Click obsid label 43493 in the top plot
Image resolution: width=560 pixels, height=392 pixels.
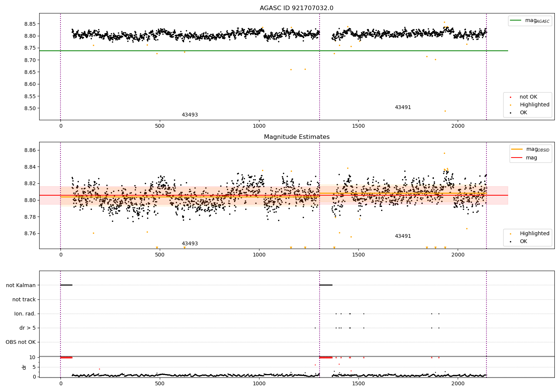[190, 115]
